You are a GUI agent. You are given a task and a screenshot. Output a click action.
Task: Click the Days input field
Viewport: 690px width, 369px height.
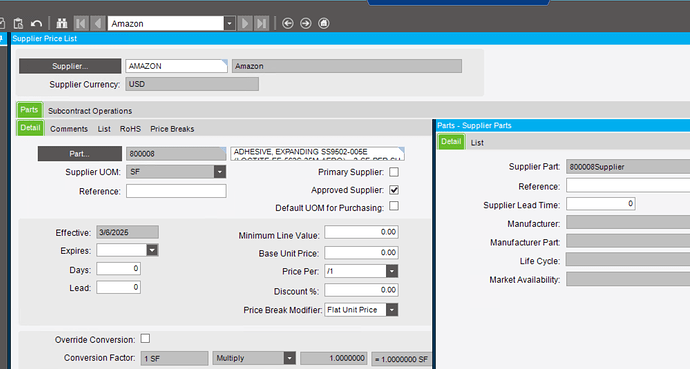tap(118, 268)
